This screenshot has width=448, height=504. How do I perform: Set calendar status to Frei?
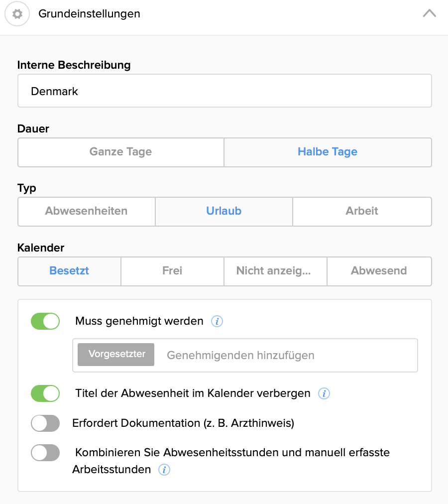pyautogui.click(x=172, y=271)
